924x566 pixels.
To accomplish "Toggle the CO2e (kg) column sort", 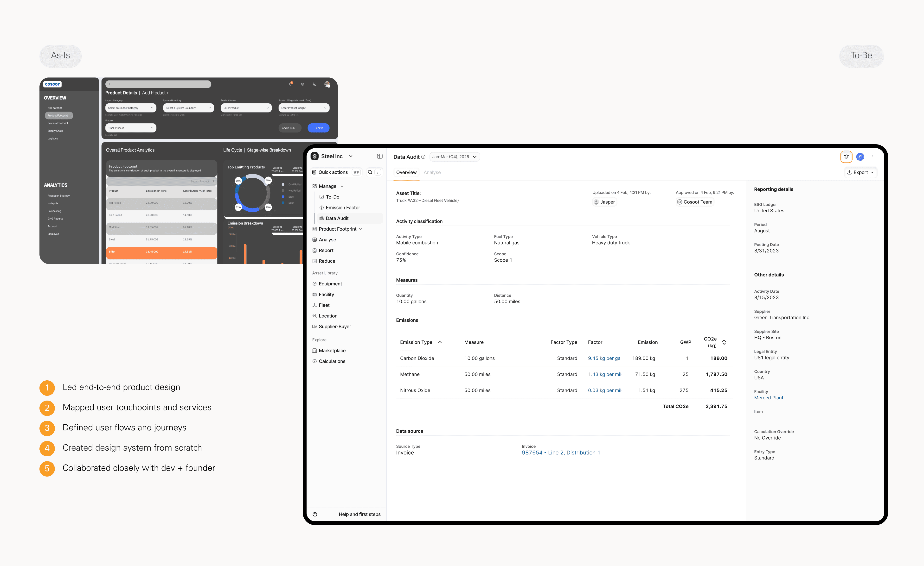I will pyautogui.click(x=724, y=342).
